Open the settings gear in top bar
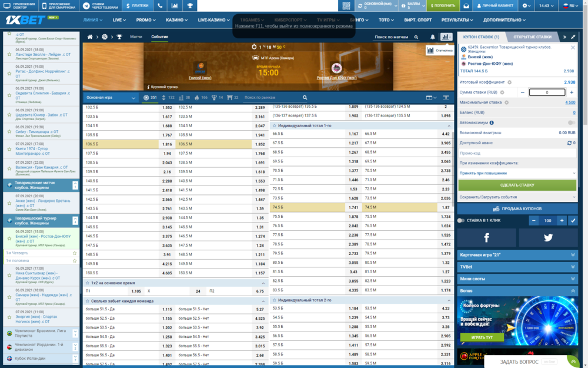Screen dimensions: 588x368 pyautogui.click(x=524, y=6)
